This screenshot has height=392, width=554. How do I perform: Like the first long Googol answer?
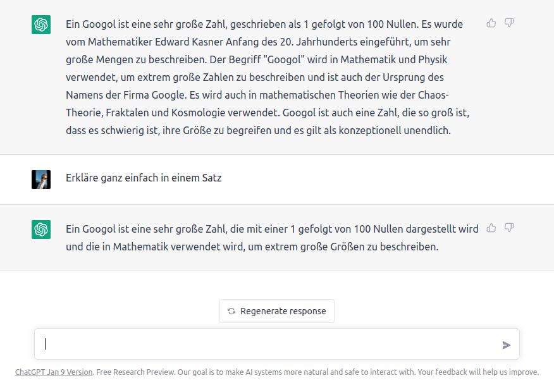click(x=491, y=23)
